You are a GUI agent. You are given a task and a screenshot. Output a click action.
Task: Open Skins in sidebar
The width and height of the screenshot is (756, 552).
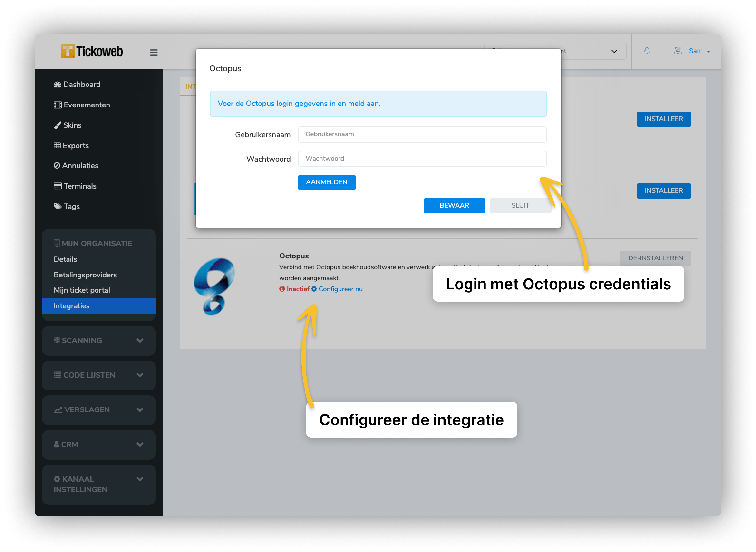(x=68, y=125)
